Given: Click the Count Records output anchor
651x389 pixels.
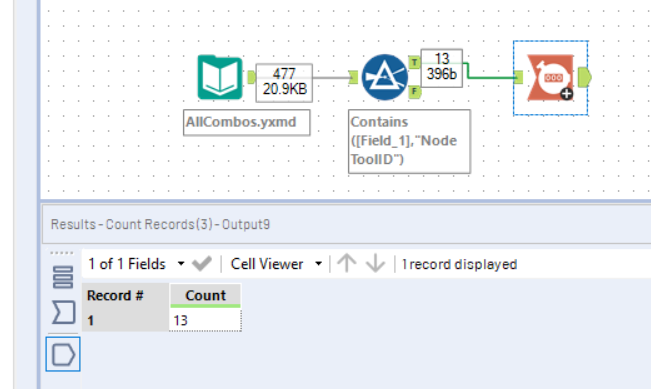Looking at the screenshot, I should click(585, 77).
